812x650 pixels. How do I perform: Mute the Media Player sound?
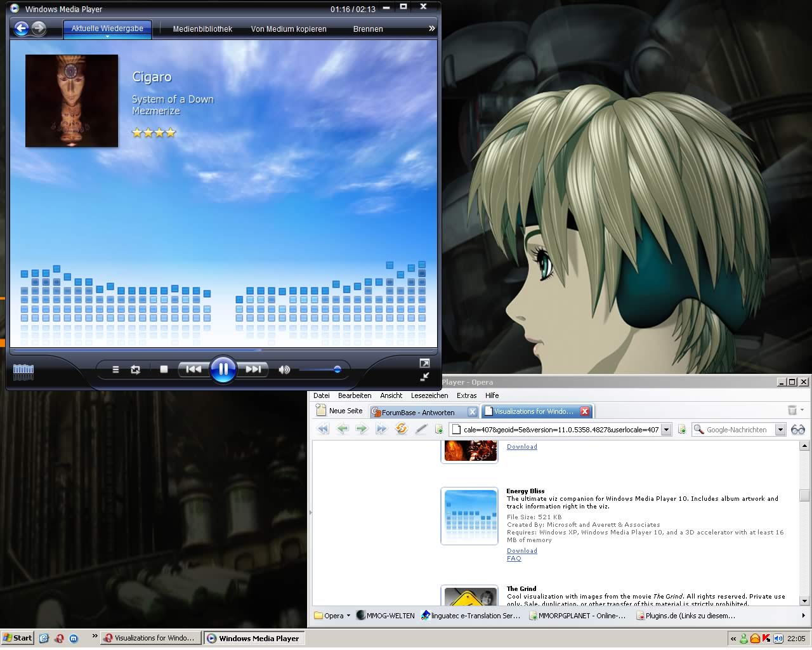click(x=284, y=369)
